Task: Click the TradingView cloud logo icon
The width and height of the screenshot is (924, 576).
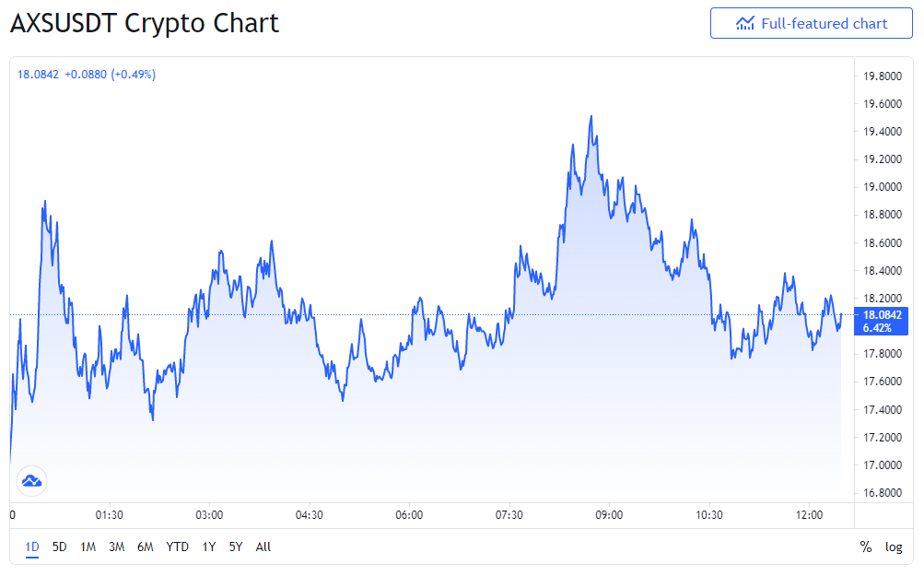Action: point(32,481)
